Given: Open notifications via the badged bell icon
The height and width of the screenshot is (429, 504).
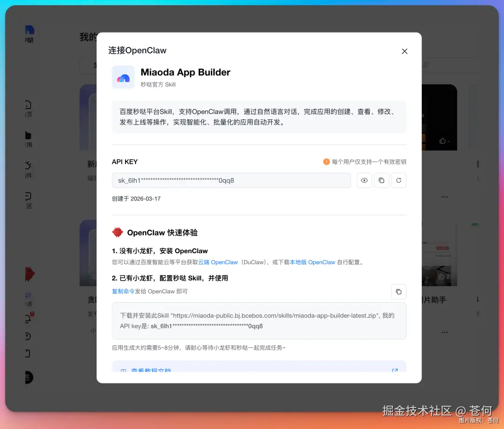Looking at the screenshot, I should pos(27,319).
